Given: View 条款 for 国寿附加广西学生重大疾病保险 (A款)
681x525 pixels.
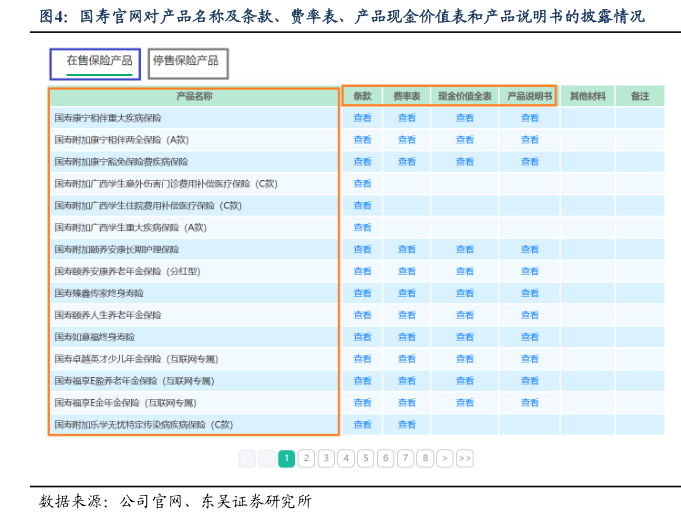Looking at the screenshot, I should [362, 228].
